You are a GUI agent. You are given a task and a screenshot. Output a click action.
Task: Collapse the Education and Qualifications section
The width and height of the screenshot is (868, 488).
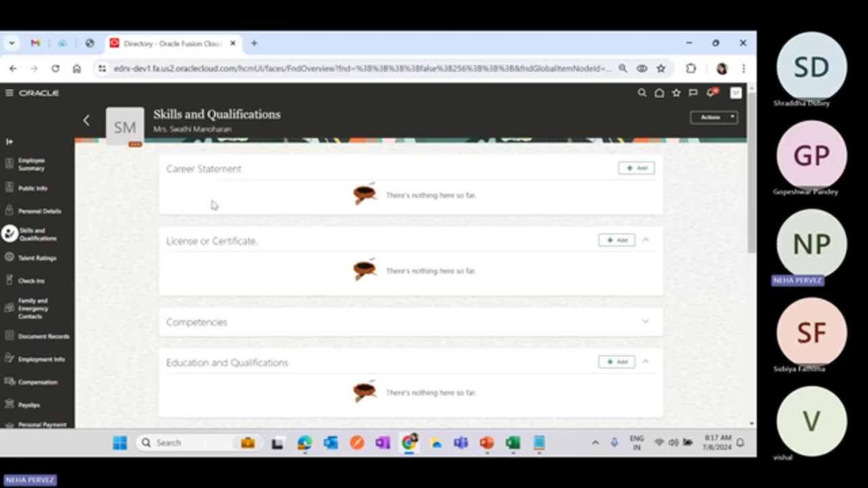[x=646, y=362]
